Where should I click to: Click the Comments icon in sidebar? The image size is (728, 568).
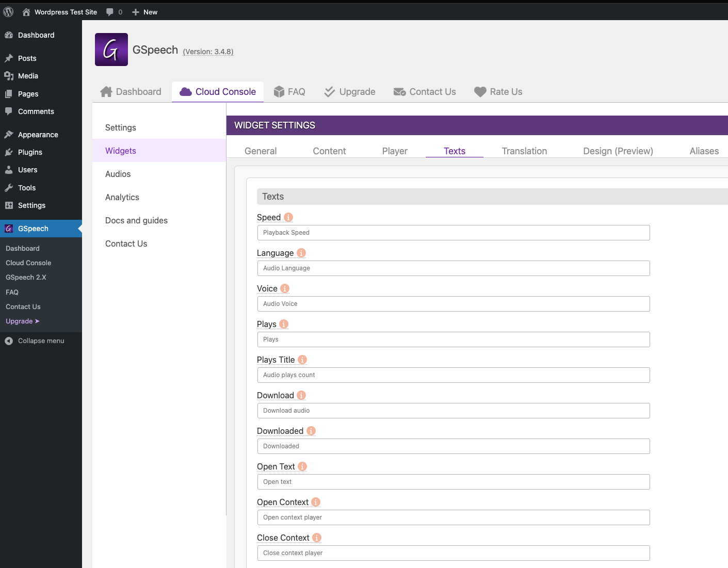point(9,111)
